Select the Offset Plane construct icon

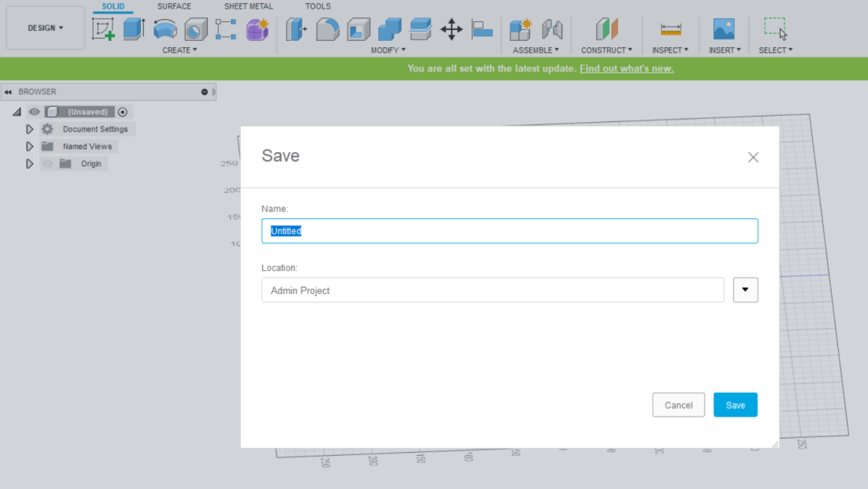tap(606, 29)
